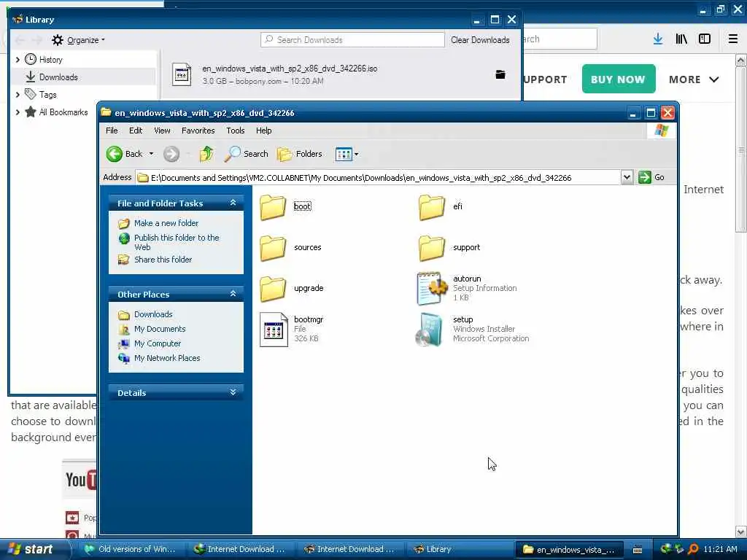Open the Help menu
Screen dimensions: 747x560
click(x=263, y=131)
